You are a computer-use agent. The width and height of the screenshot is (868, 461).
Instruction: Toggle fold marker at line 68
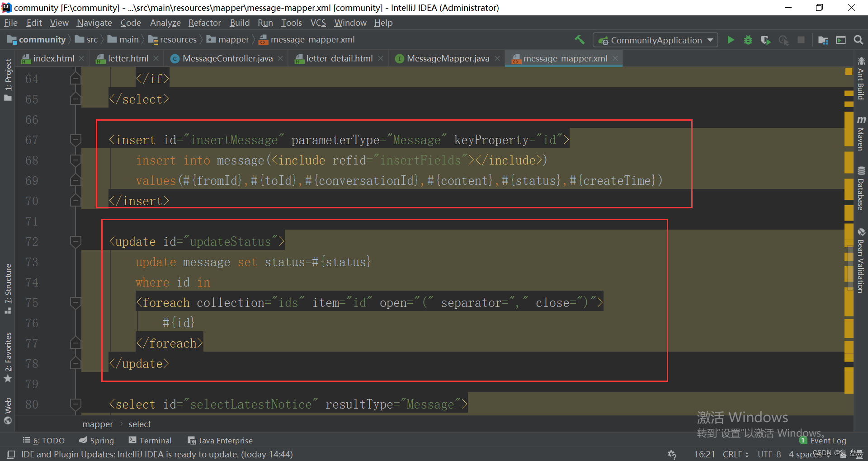(75, 160)
